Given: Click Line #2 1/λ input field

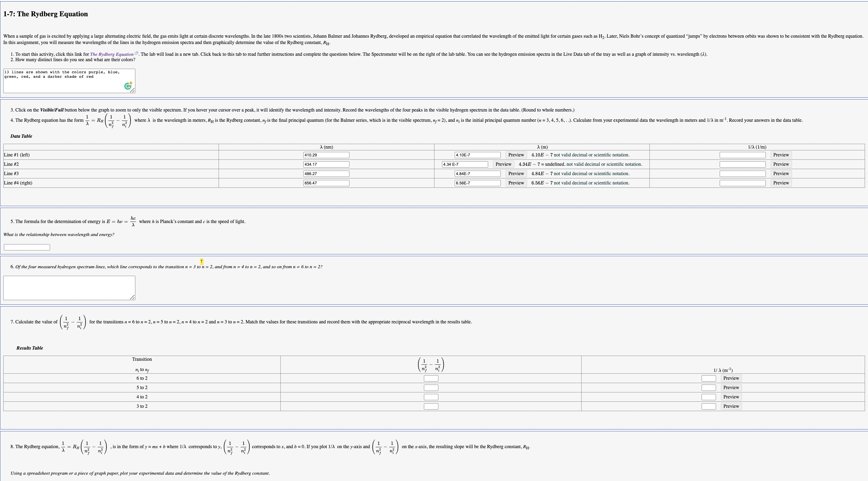Looking at the screenshot, I should [x=743, y=164].
